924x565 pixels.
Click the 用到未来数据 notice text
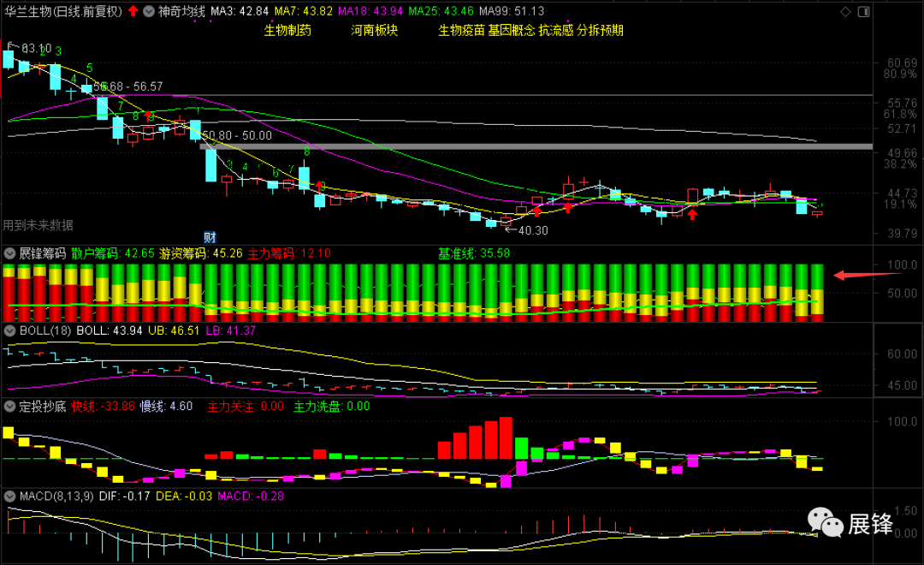click(x=38, y=225)
